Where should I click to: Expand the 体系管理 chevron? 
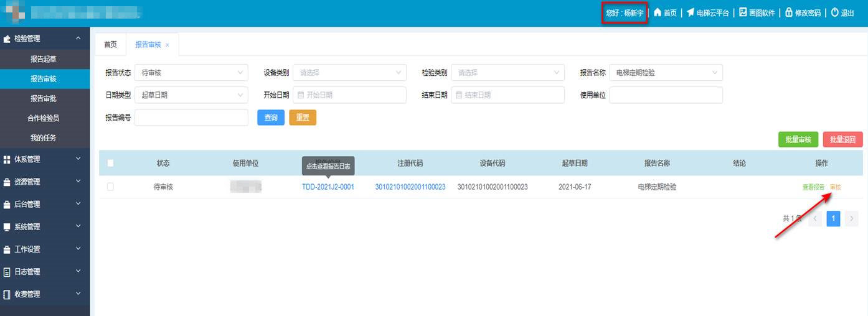tap(78, 159)
